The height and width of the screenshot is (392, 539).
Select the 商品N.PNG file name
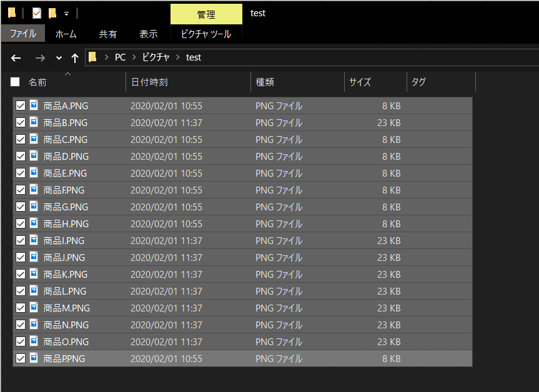[x=66, y=325]
